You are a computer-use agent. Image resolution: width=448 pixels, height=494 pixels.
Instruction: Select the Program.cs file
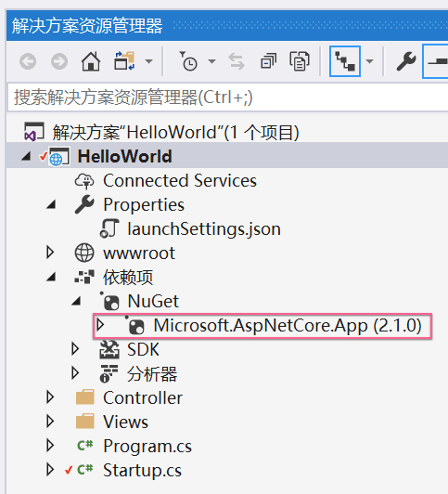click(147, 446)
